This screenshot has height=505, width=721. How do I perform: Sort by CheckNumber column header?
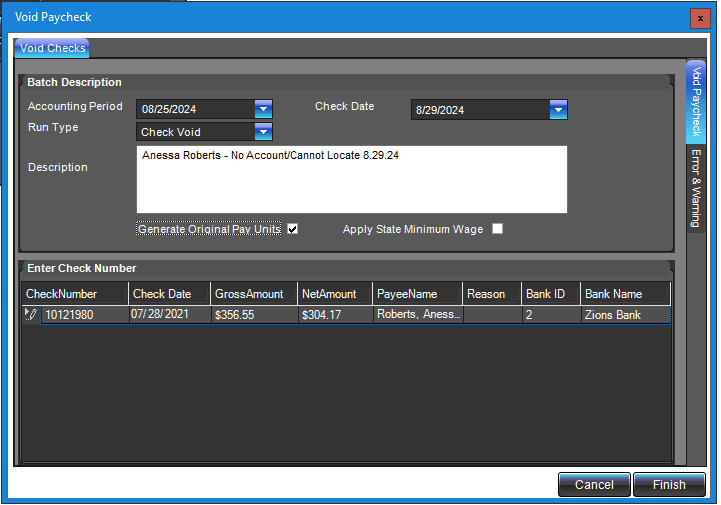pos(75,294)
